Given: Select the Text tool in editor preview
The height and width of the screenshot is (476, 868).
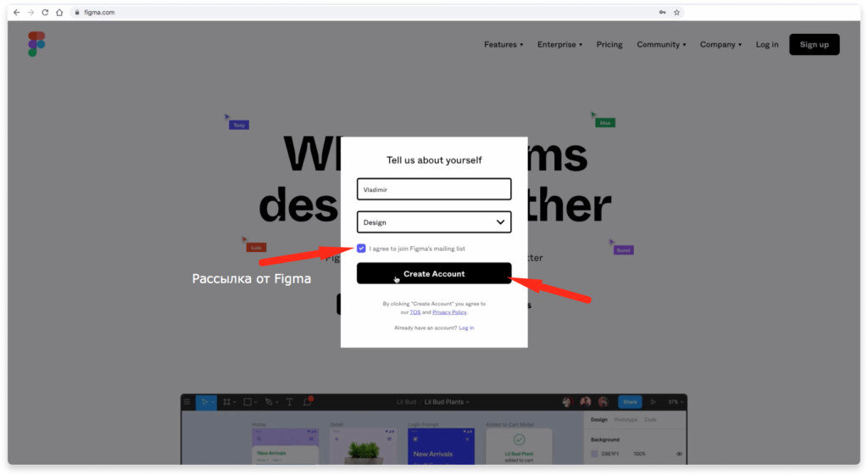Looking at the screenshot, I should pyautogui.click(x=290, y=401).
